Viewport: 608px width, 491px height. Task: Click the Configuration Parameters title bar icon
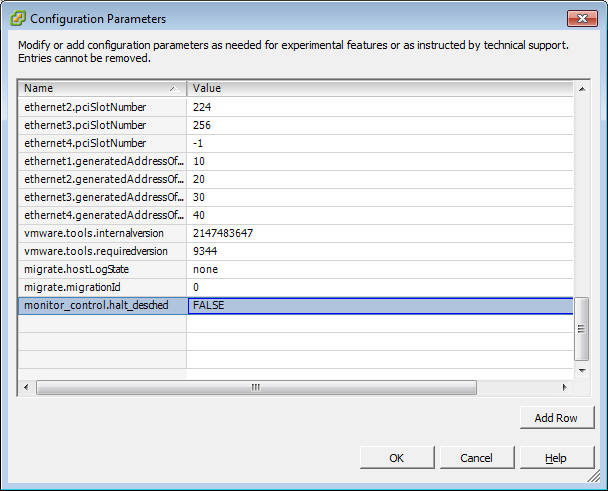tap(18, 18)
